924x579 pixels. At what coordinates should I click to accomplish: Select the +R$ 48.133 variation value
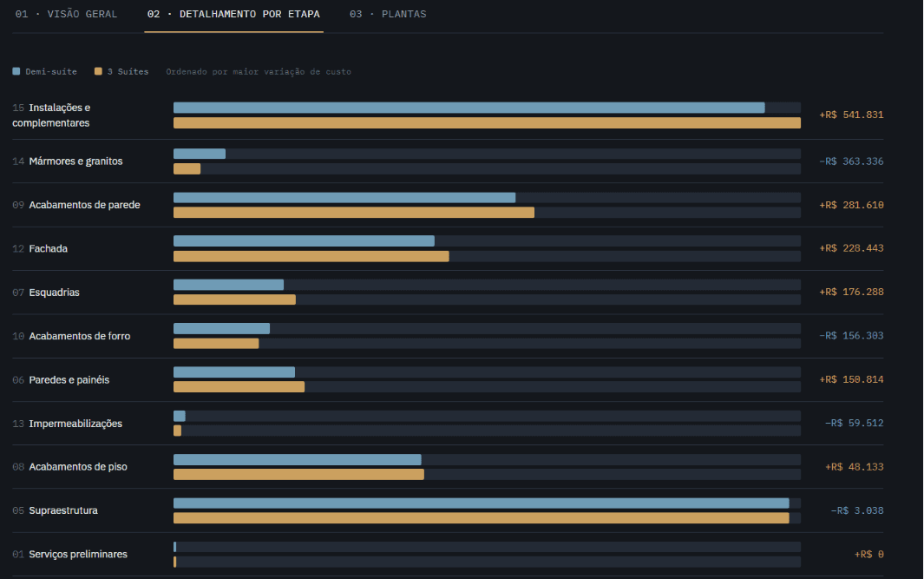coord(854,466)
